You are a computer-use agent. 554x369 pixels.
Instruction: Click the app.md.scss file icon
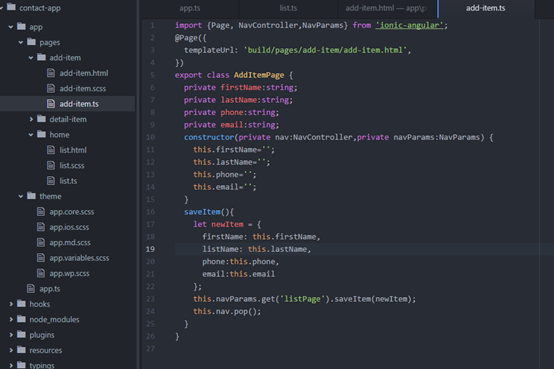[41, 242]
